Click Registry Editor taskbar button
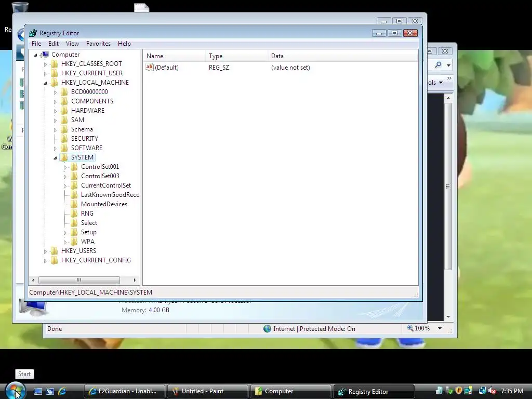This screenshot has height=399, width=532. point(374,391)
